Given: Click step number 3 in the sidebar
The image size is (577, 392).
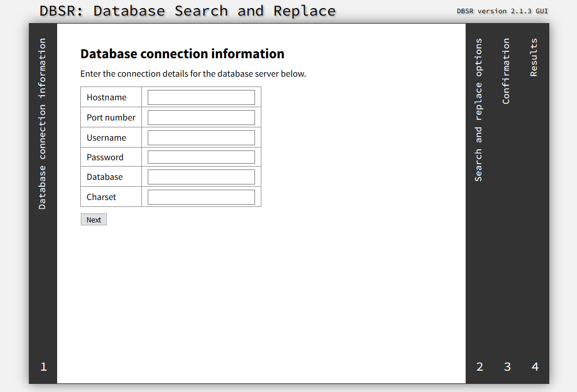Looking at the screenshot, I should (x=507, y=367).
